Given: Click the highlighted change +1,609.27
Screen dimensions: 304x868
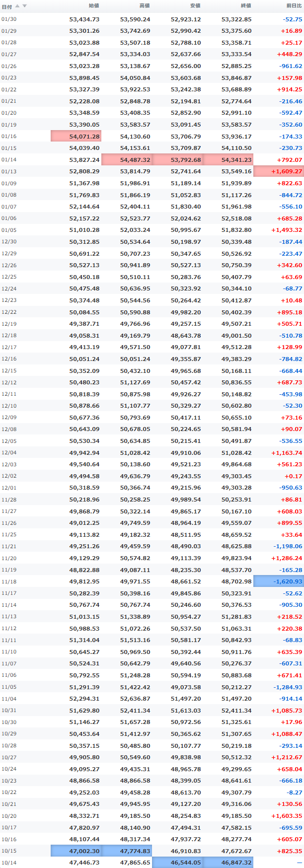Looking at the screenshot, I should tap(279, 171).
